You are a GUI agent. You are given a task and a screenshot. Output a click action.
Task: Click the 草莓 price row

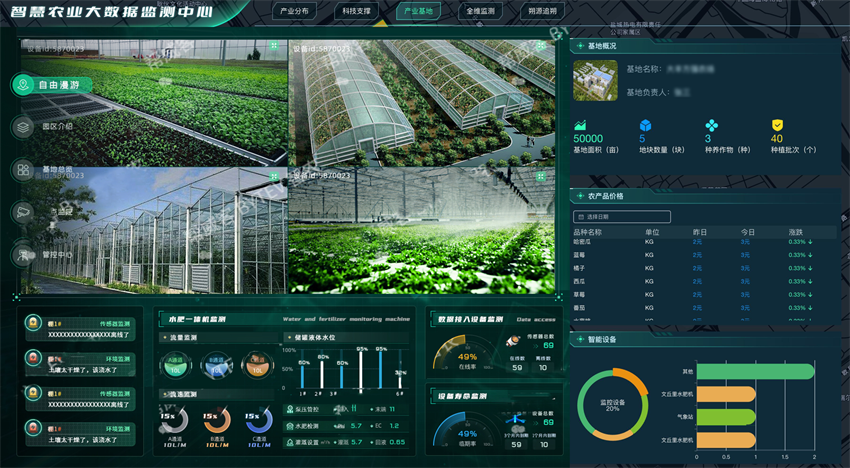(x=703, y=294)
